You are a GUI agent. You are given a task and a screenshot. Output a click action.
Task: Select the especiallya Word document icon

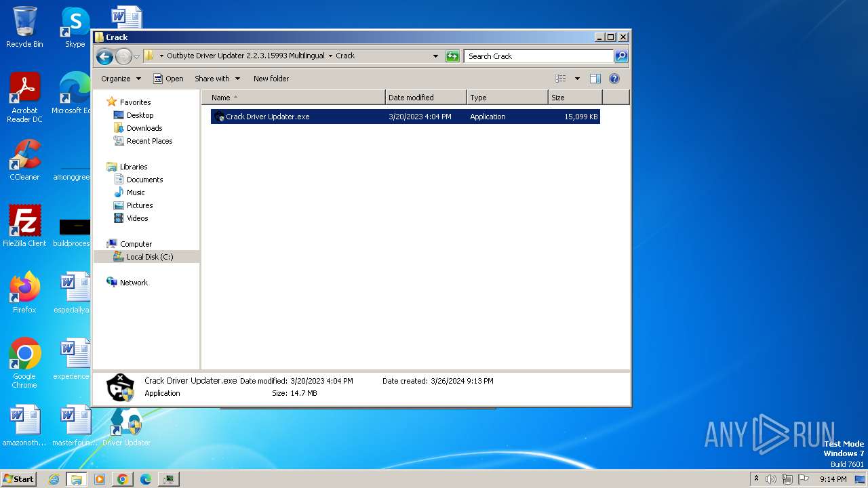click(73, 293)
